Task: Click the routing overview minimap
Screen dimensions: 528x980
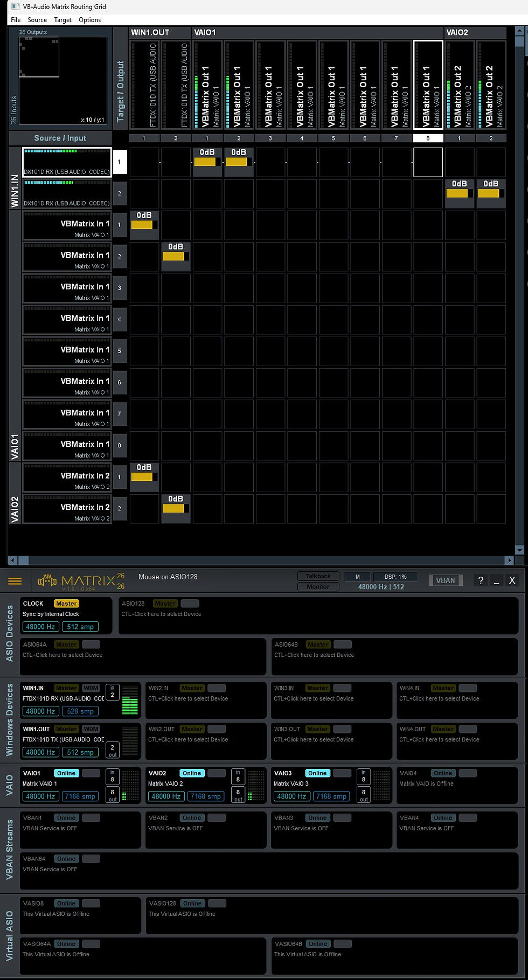Action: pos(62,80)
